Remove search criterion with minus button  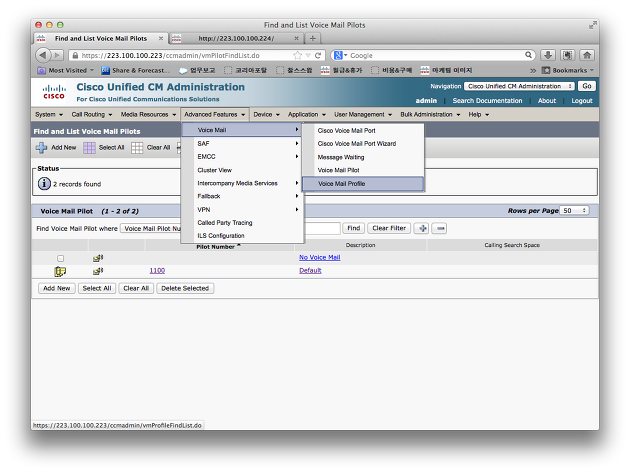tap(440, 228)
